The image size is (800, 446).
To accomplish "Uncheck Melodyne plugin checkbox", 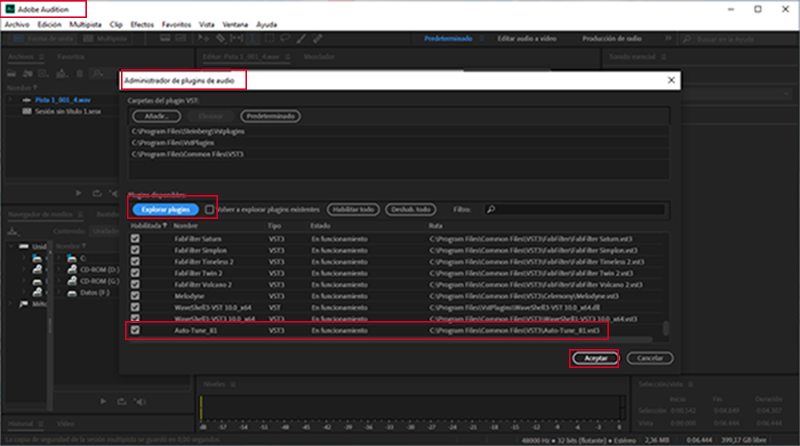I will tap(135, 296).
